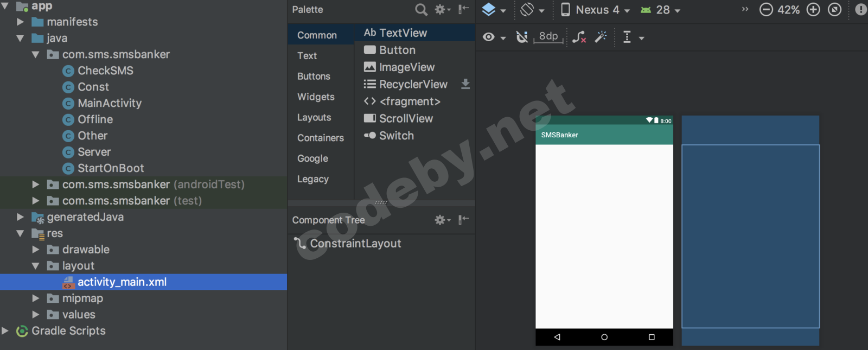Image resolution: width=868 pixels, height=350 pixels.
Task: Change the API 28 version dropdown
Action: pyautogui.click(x=660, y=10)
